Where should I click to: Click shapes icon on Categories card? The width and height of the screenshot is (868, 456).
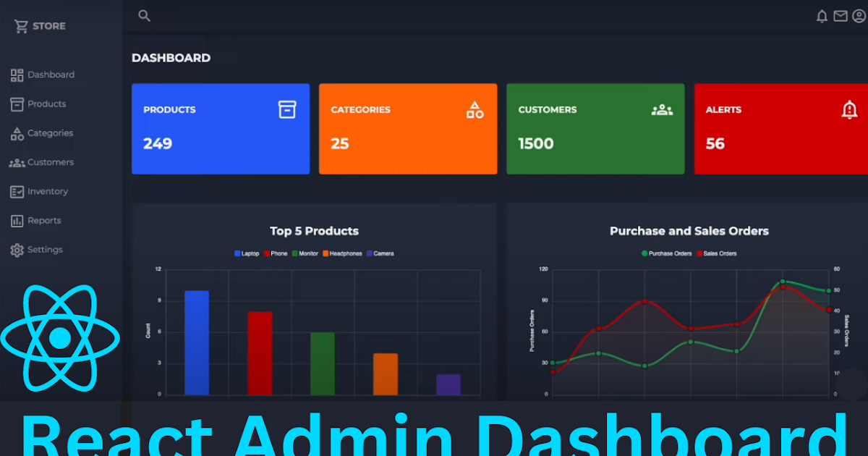tap(475, 110)
